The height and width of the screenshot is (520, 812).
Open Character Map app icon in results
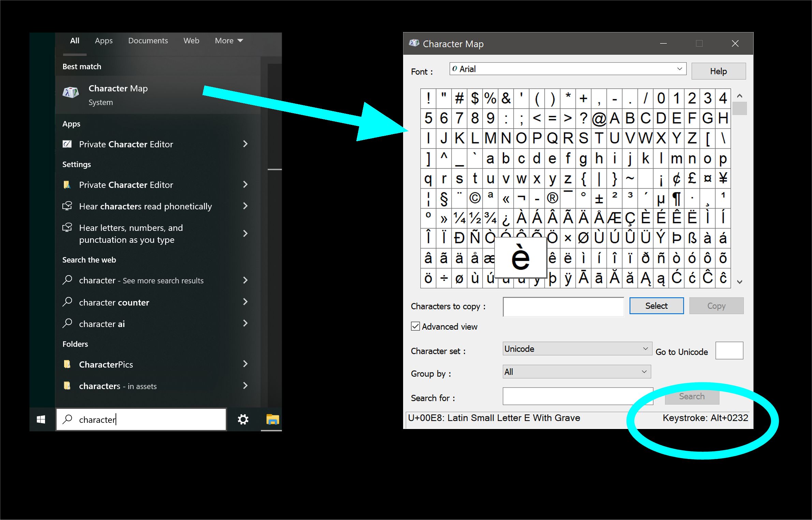[x=71, y=93]
